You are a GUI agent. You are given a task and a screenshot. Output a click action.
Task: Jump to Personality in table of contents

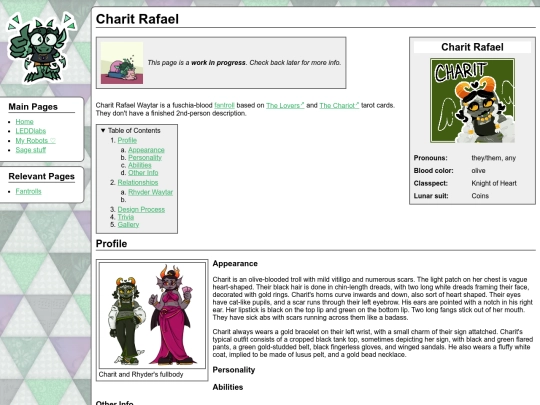(145, 157)
